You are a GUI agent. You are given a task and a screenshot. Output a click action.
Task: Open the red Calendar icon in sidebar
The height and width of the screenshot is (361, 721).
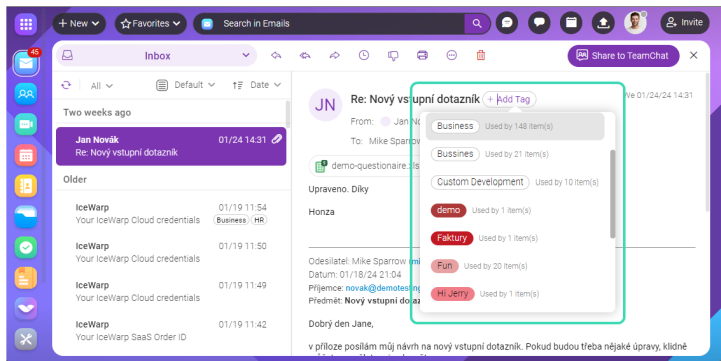[26, 155]
